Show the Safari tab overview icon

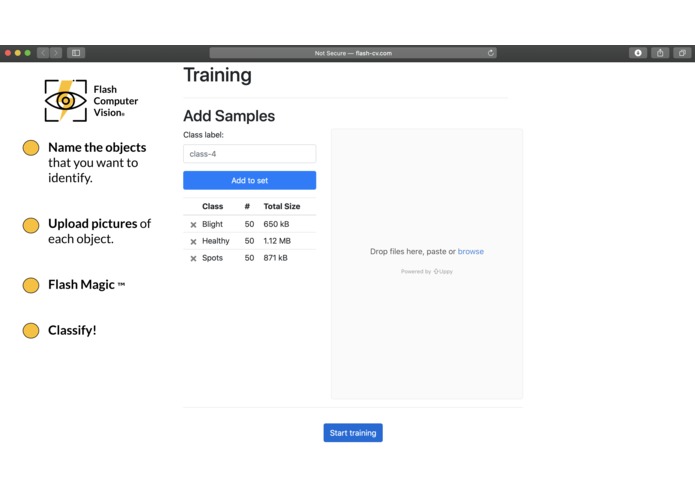(x=682, y=53)
